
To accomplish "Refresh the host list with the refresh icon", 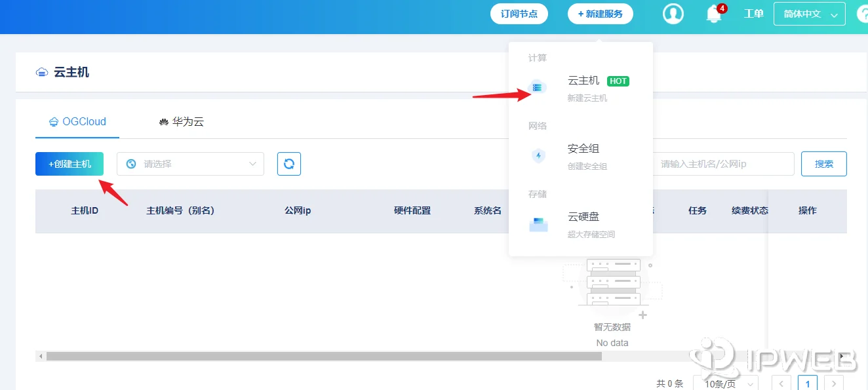I will [288, 164].
